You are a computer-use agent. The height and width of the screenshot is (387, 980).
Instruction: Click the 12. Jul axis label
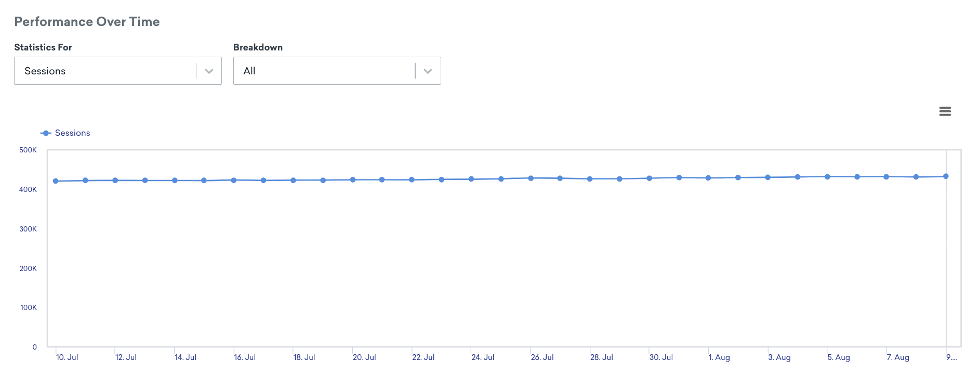pos(126,357)
